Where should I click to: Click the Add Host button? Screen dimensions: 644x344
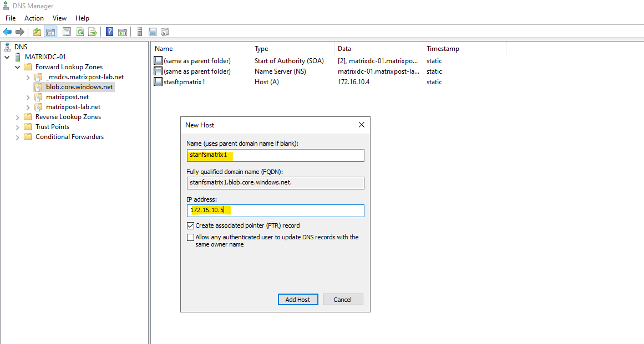click(x=298, y=300)
